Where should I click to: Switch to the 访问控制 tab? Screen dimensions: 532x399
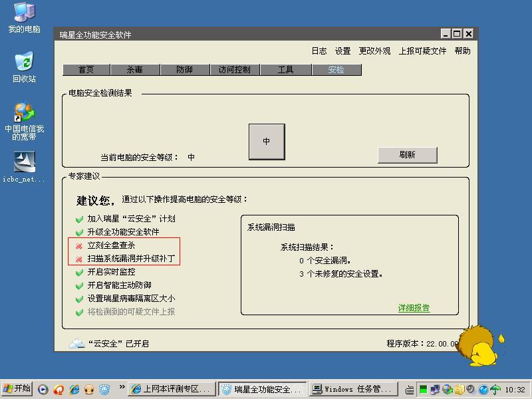point(235,70)
